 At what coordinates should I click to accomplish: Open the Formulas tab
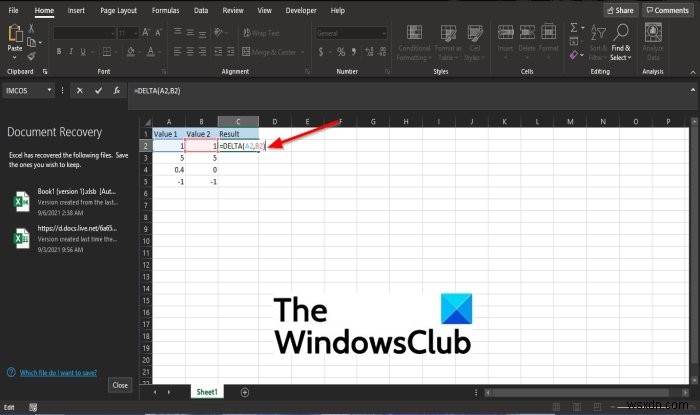(165, 10)
